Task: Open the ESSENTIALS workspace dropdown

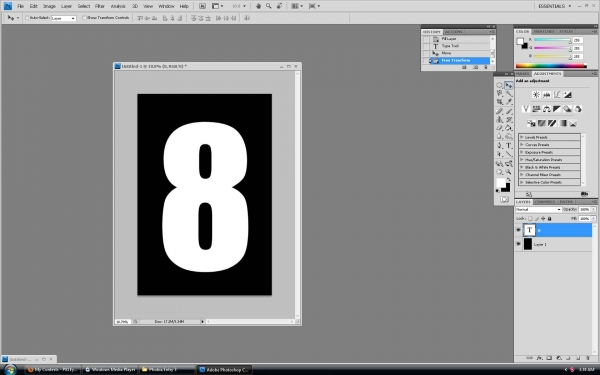Action: pos(554,6)
